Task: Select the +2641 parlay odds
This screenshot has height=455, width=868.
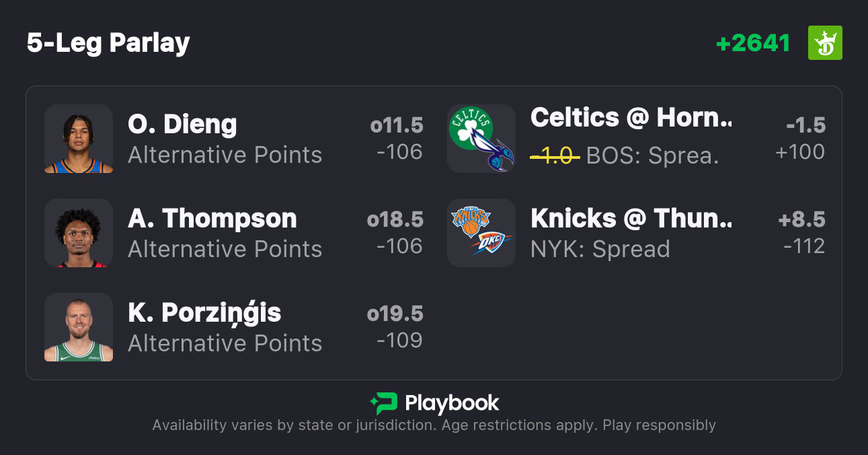Action: [753, 43]
